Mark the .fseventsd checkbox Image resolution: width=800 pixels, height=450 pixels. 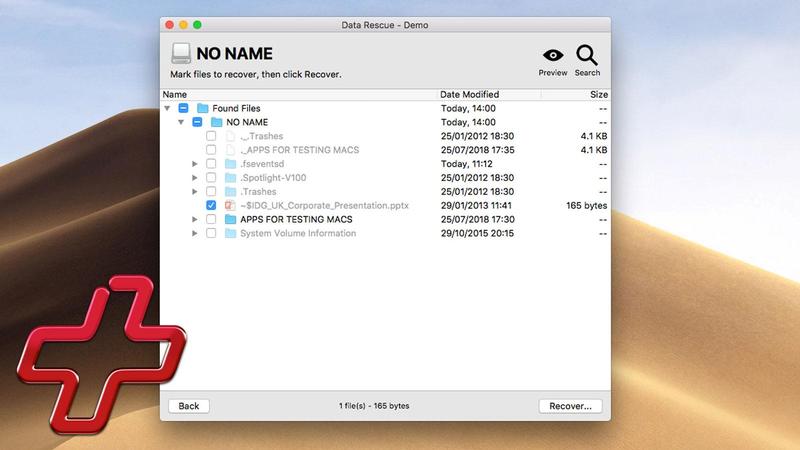211,164
